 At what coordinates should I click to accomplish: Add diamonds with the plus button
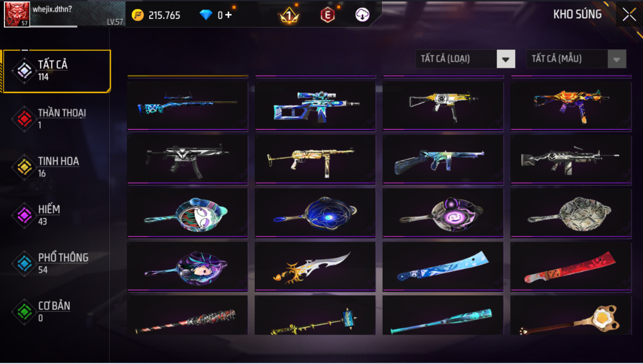(x=229, y=15)
